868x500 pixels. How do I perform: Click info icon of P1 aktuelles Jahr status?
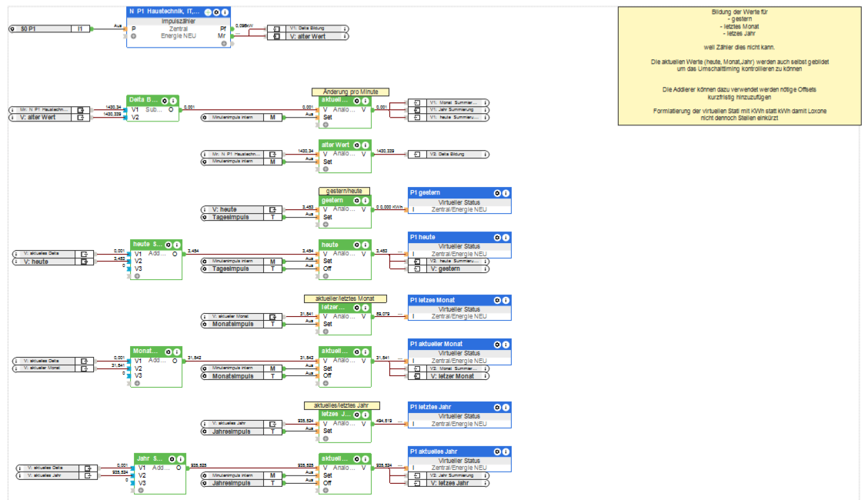coord(506,452)
